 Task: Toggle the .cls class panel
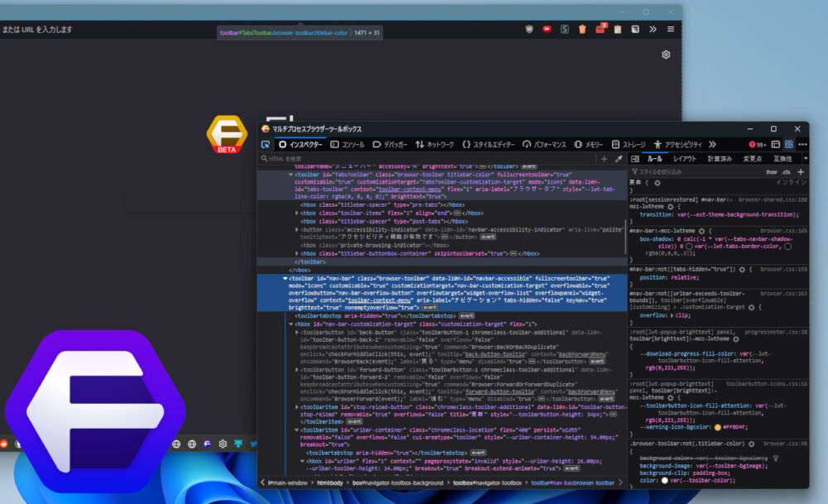point(786,171)
